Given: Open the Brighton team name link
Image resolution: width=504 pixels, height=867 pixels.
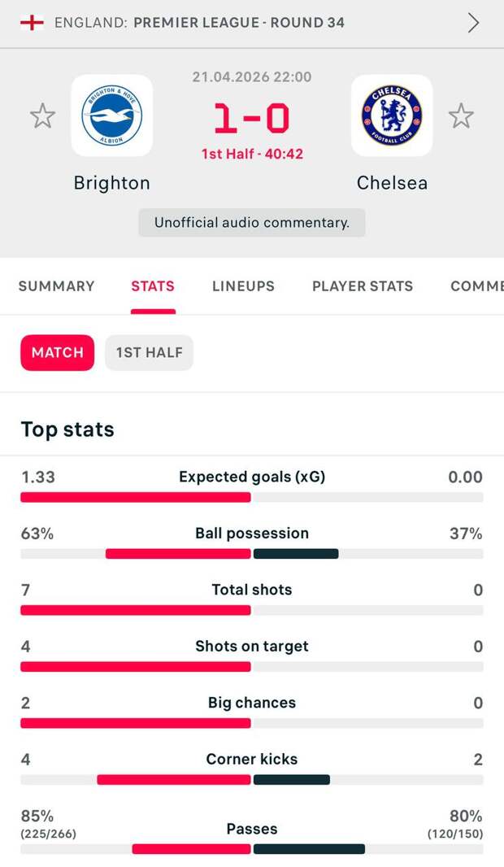Looking at the screenshot, I should click(112, 183).
